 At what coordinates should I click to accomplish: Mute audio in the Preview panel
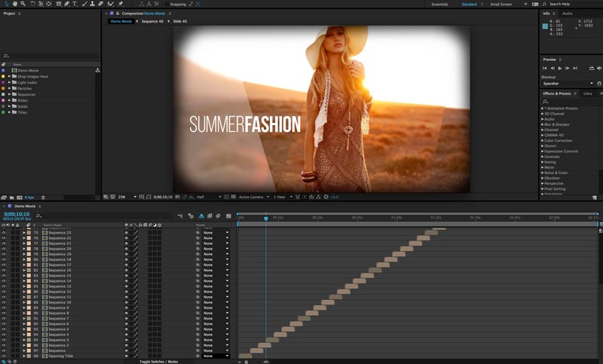599,68
